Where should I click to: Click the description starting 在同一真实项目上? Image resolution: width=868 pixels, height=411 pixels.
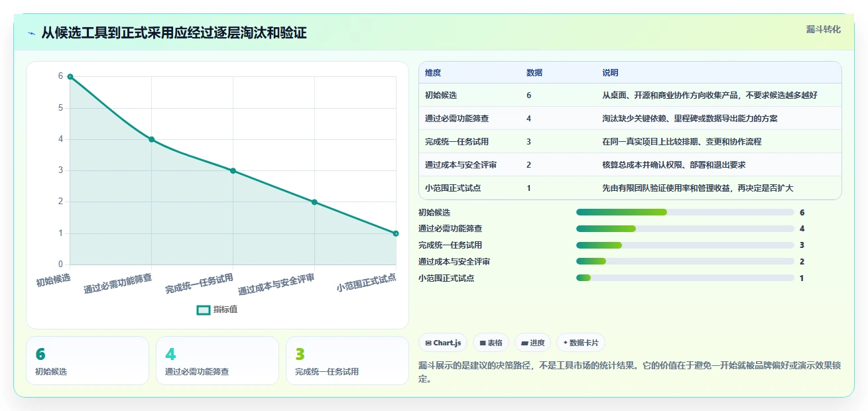click(682, 142)
